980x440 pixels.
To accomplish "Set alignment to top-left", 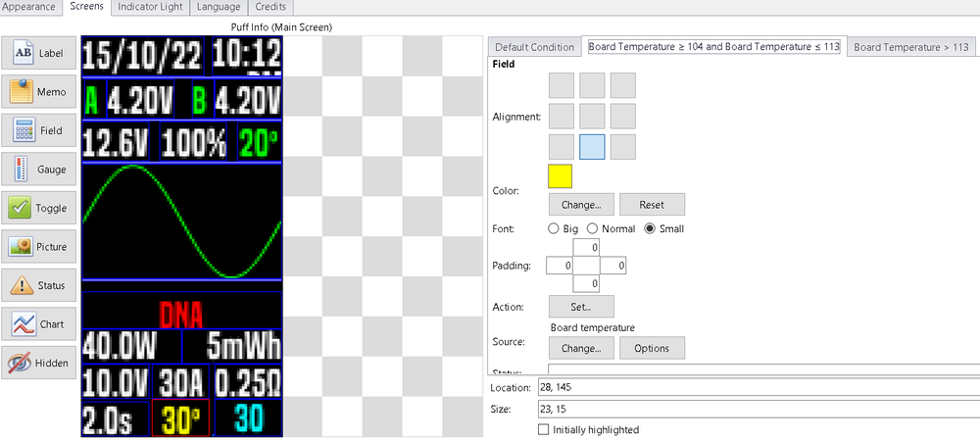I will click(562, 85).
